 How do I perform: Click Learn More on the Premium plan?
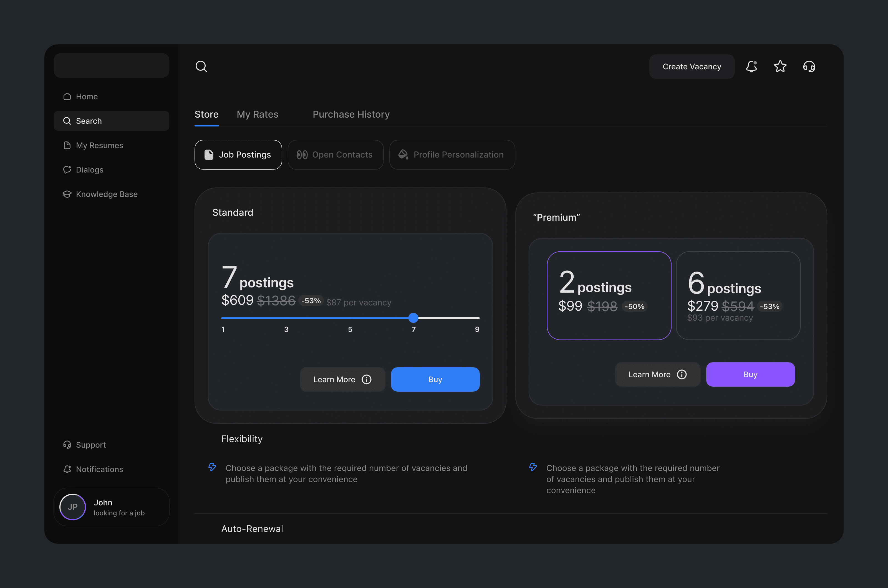click(658, 375)
